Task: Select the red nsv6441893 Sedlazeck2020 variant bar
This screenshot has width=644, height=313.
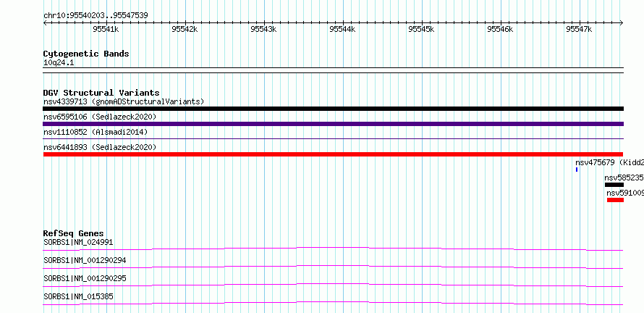Action: [x=333, y=154]
